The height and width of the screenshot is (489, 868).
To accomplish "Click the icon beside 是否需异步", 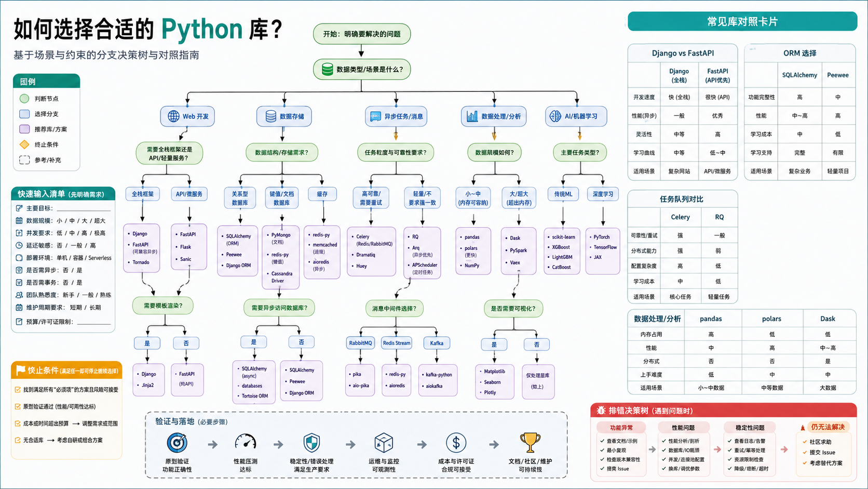I will [x=19, y=270].
